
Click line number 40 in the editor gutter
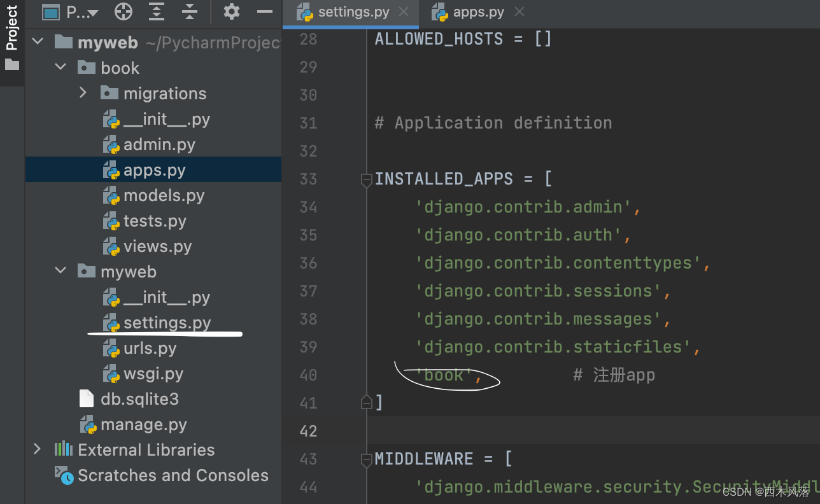point(308,375)
